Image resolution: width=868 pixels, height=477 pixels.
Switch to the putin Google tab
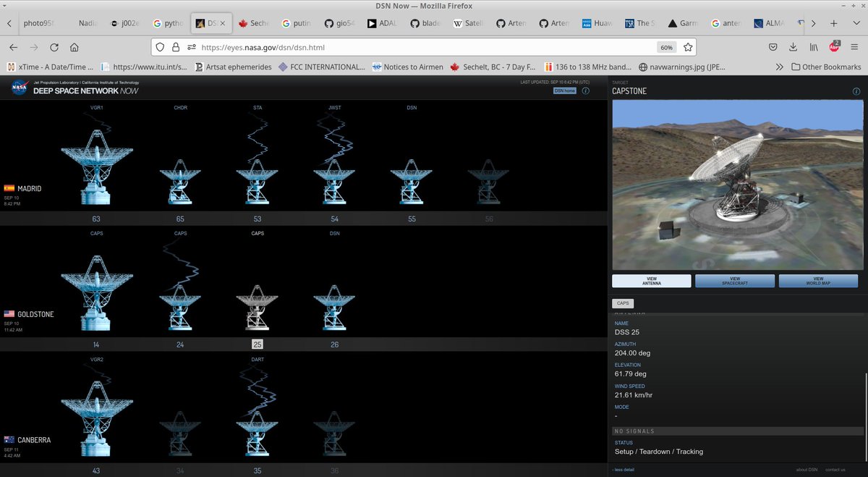[x=297, y=23]
